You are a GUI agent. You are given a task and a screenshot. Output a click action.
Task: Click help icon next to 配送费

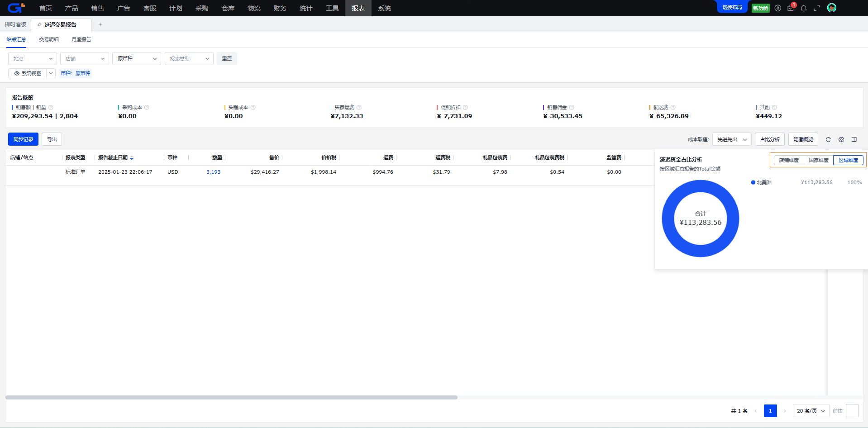tap(673, 107)
